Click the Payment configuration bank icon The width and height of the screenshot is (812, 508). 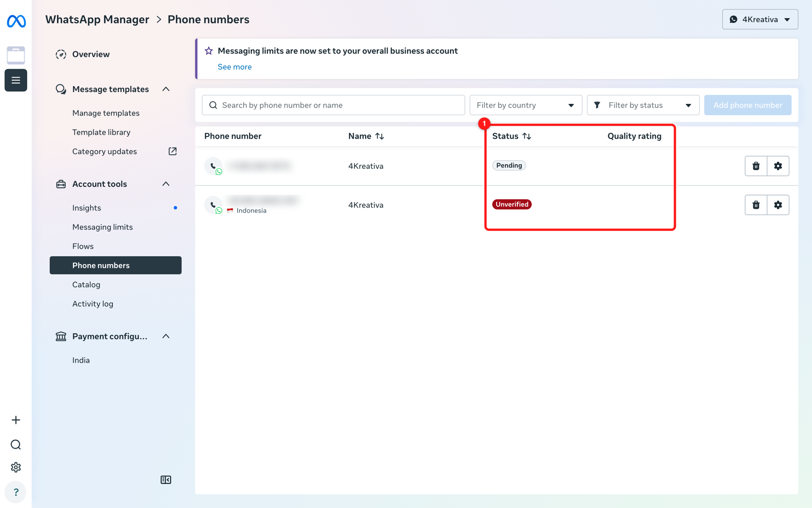[x=61, y=336]
